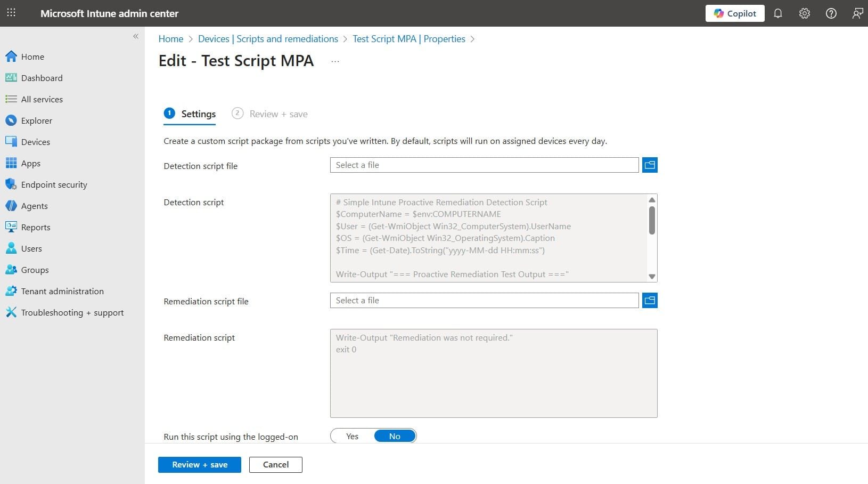This screenshot has height=484, width=868.
Task: Open Troubleshooting + support menu label
Action: (x=72, y=312)
